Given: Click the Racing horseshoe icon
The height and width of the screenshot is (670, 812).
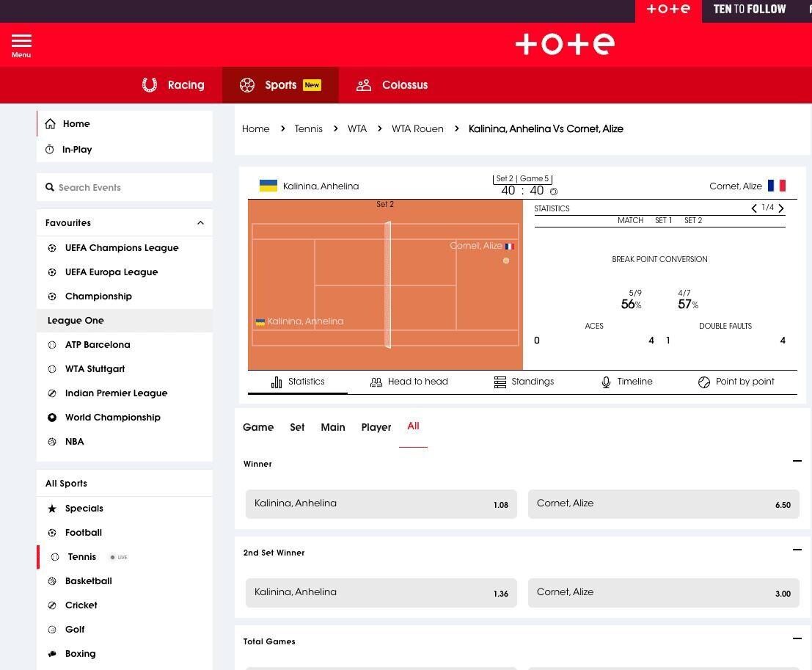Looking at the screenshot, I should (x=150, y=85).
